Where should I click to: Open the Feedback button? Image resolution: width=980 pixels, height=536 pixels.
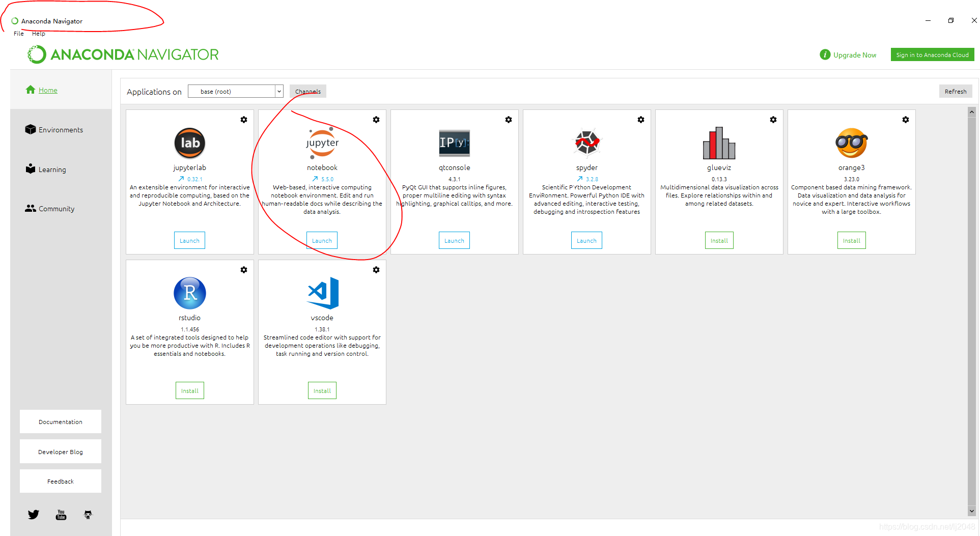61,482
